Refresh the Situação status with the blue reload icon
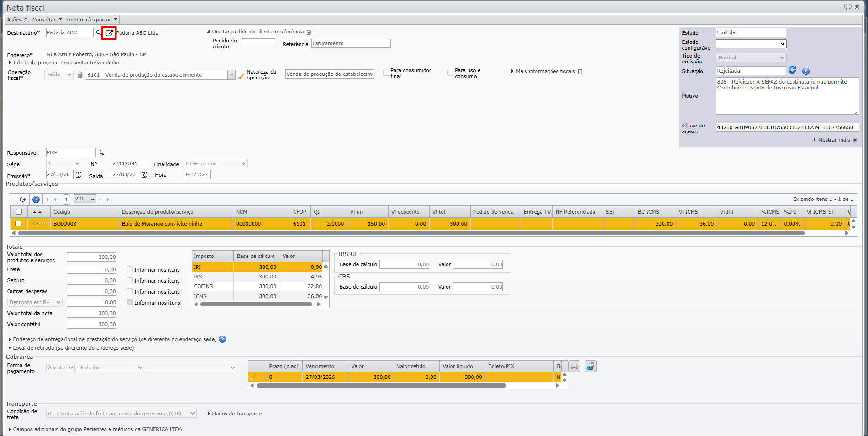The width and height of the screenshot is (868, 436). (792, 70)
